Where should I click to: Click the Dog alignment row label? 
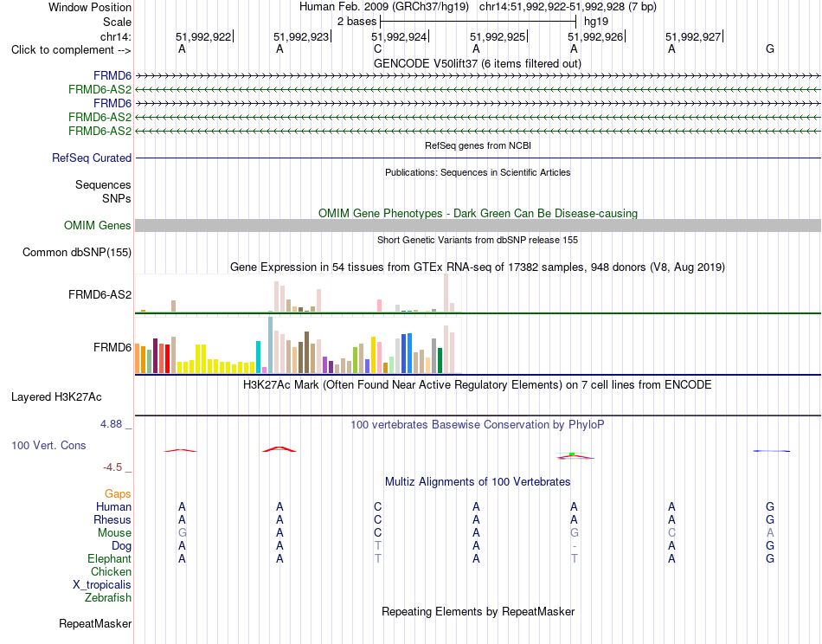pos(121,546)
